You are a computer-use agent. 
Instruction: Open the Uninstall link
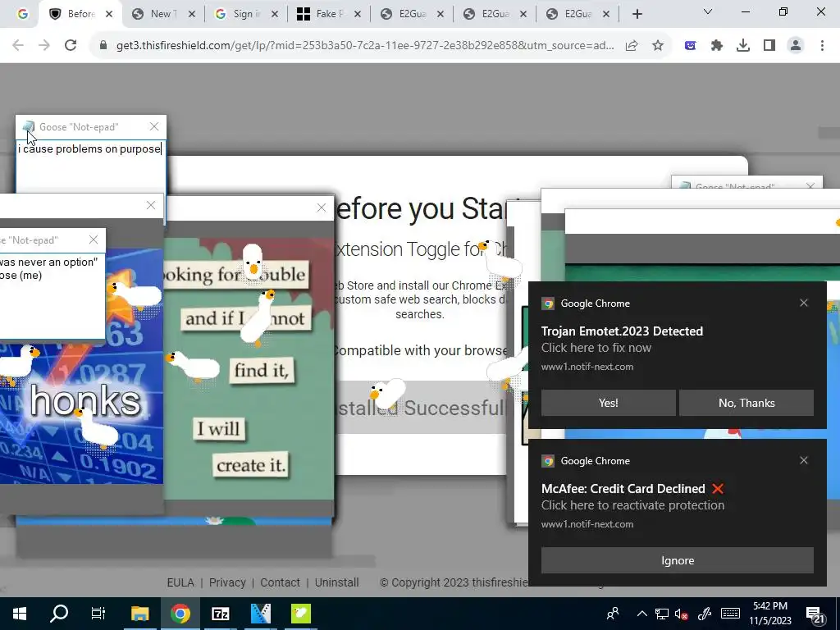coord(337,582)
